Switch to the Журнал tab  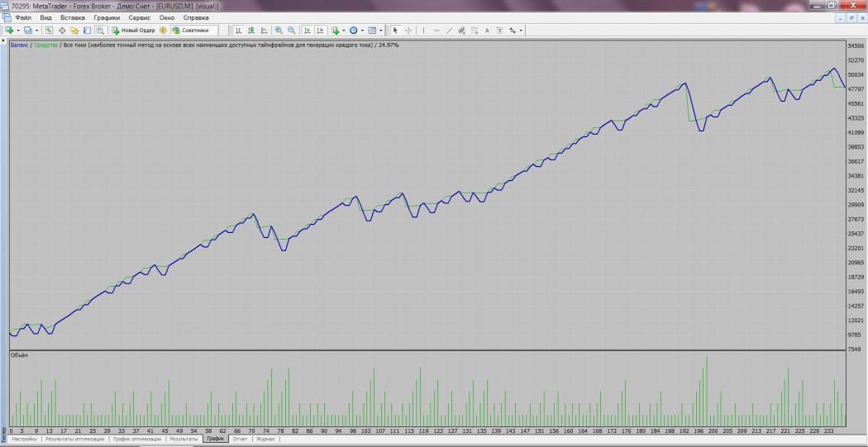(x=265, y=440)
